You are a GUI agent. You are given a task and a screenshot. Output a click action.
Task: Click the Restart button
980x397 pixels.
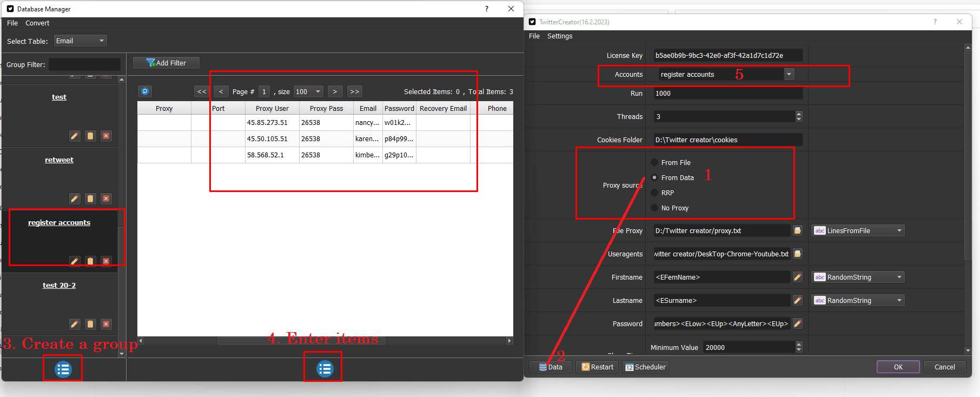coord(597,367)
